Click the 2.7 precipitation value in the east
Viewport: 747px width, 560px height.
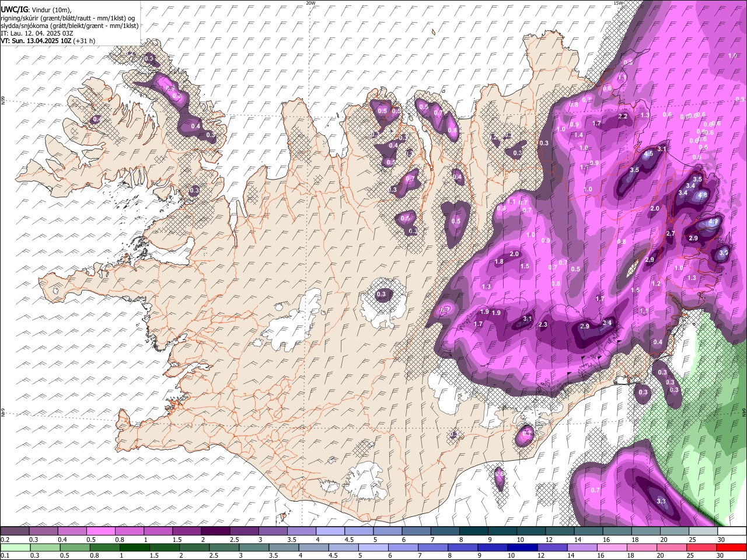click(671, 233)
